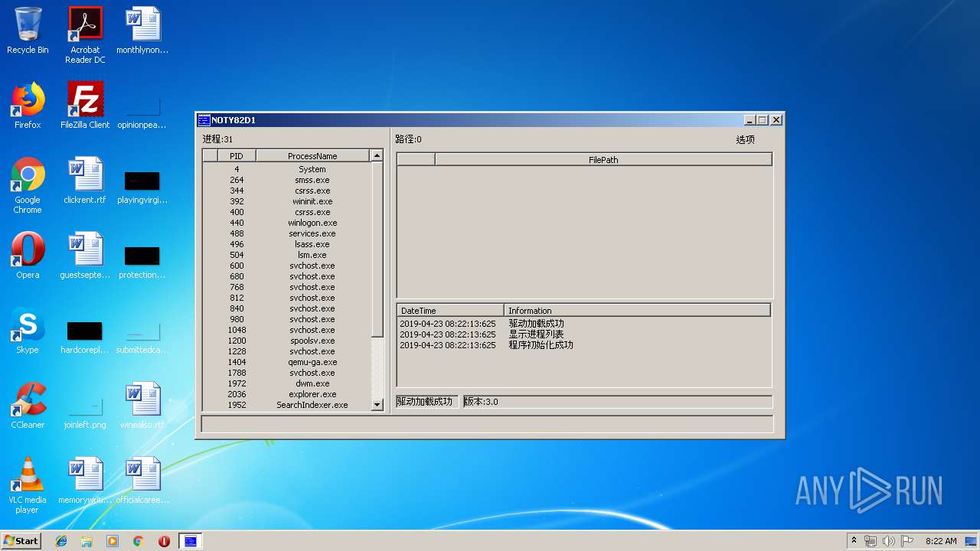Click the NOTY82D1 taskbar button

190,541
